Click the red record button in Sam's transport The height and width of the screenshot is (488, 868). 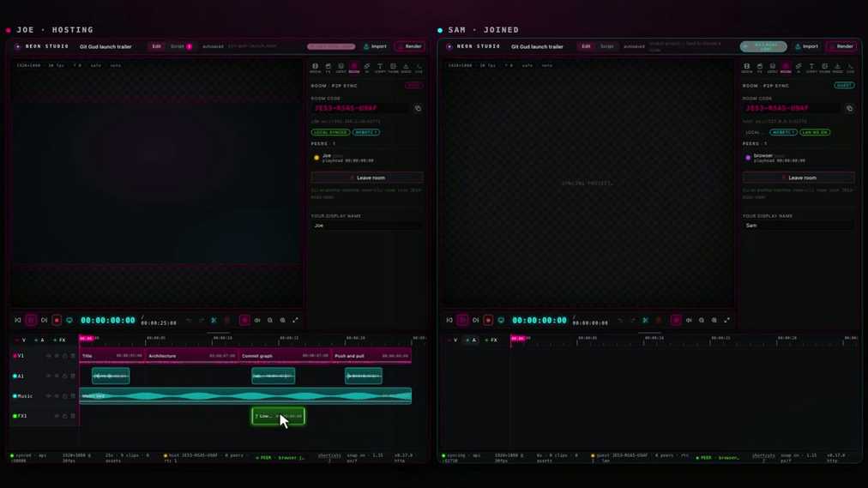tap(488, 320)
